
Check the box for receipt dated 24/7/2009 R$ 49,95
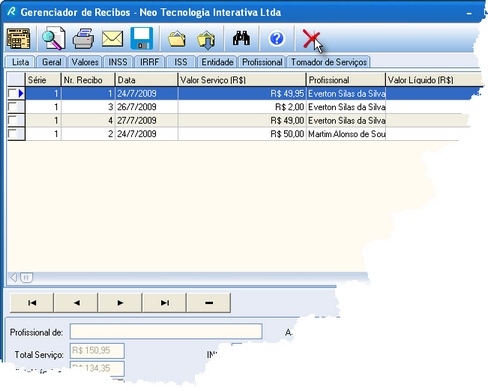tap(12, 94)
